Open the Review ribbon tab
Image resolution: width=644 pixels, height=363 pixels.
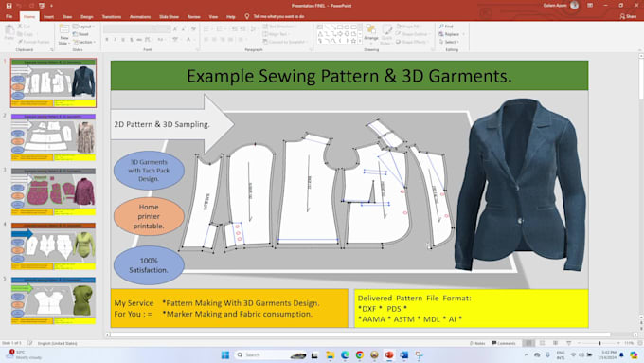coord(193,17)
